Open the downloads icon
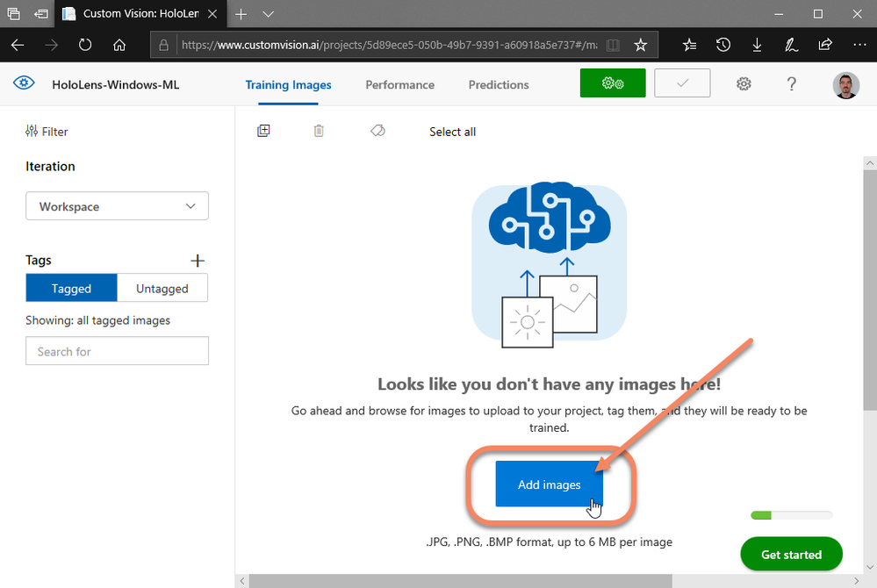877x588 pixels. pyautogui.click(x=757, y=45)
